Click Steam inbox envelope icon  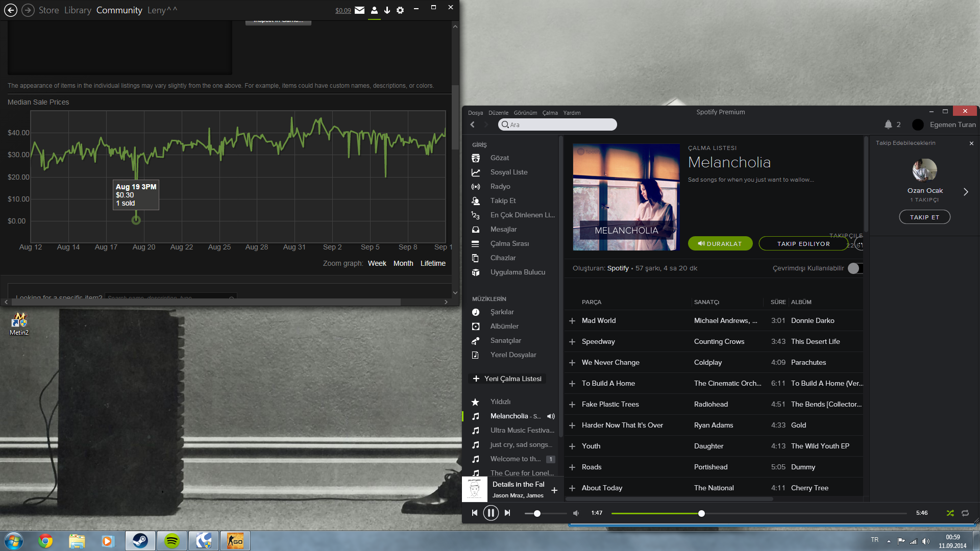click(360, 10)
